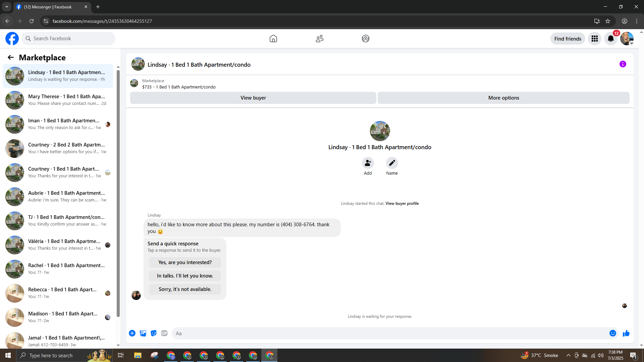Screen dimensions: 644x362
Task: Choose a GIF to send
Action: 164,333
